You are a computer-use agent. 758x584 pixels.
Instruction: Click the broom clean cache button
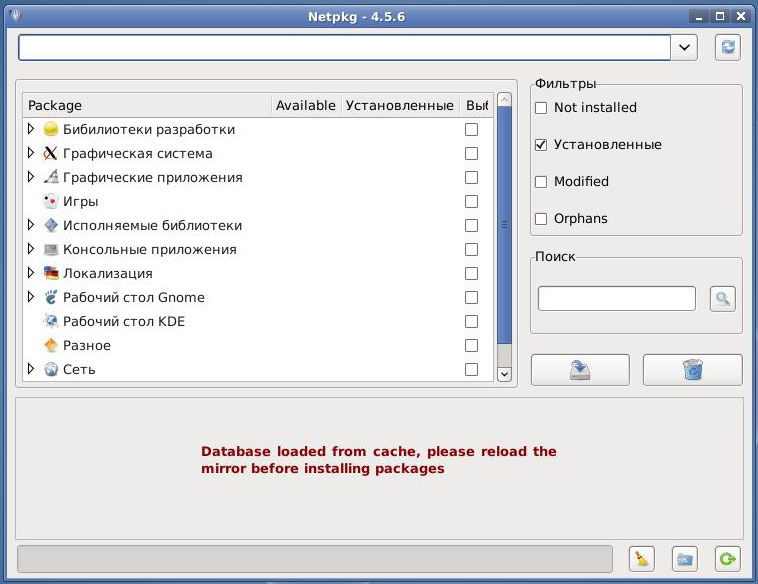[641, 559]
